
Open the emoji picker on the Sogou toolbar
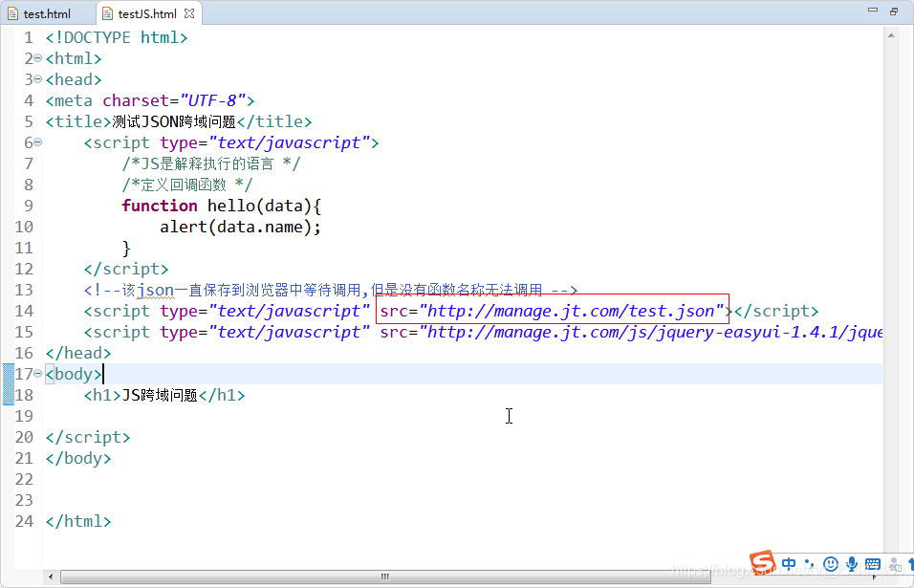click(832, 564)
